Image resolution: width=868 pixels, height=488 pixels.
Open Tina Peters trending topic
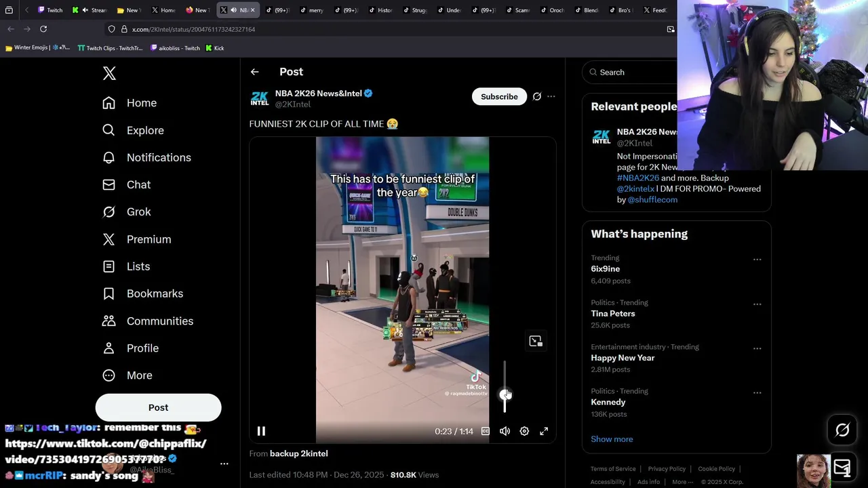pos(613,314)
